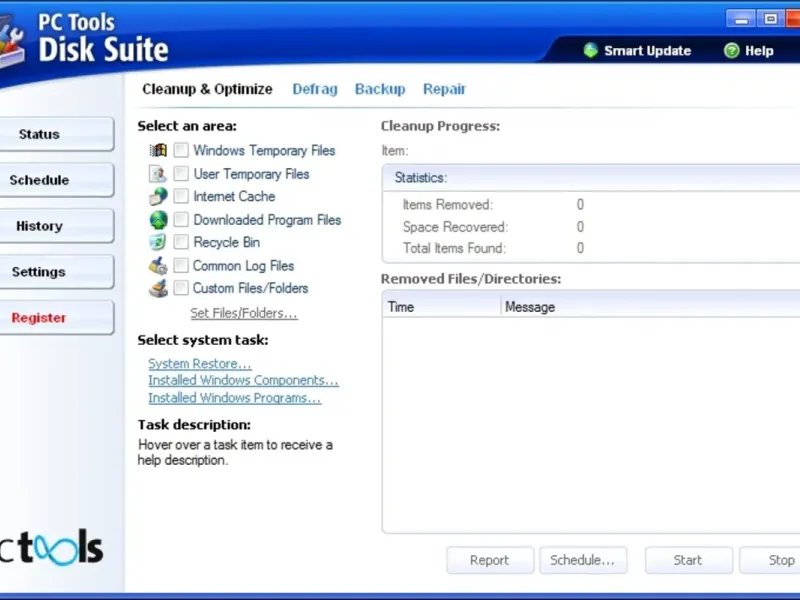This screenshot has height=600, width=800.
Task: Click the Disk Suite toolbox logo
Action: point(11,43)
